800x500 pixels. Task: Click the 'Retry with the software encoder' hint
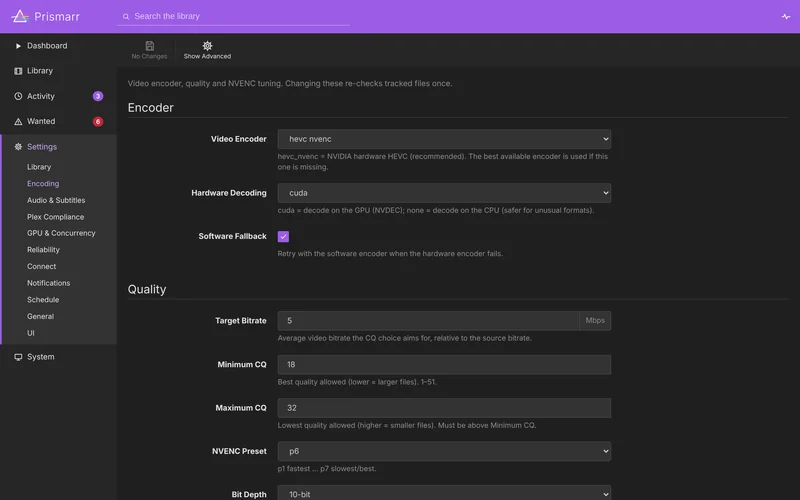click(390, 254)
